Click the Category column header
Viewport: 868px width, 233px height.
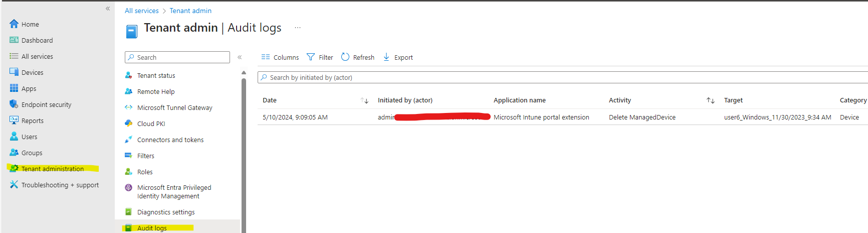(x=853, y=100)
